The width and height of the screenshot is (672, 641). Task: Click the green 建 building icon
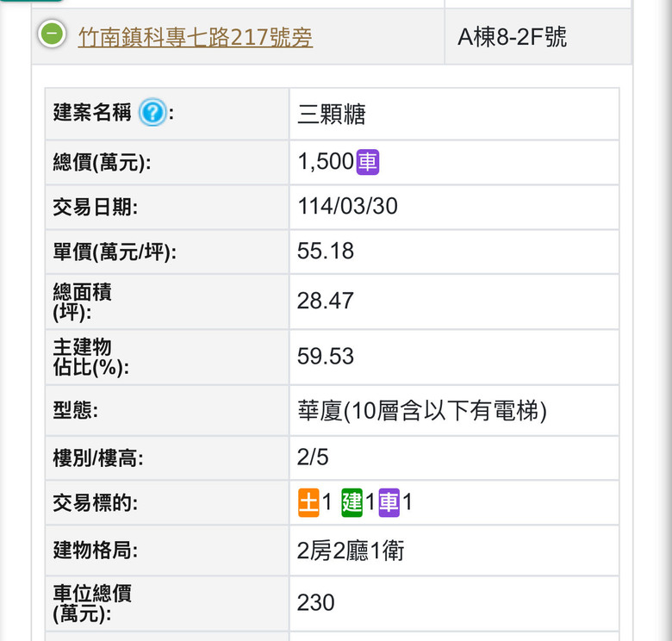coord(352,502)
